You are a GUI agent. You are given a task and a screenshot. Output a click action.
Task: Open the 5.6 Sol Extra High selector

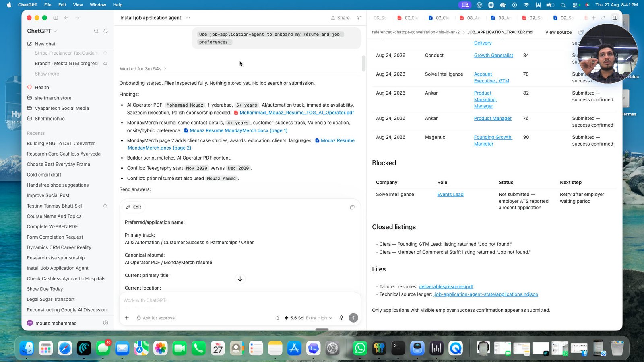point(308,318)
